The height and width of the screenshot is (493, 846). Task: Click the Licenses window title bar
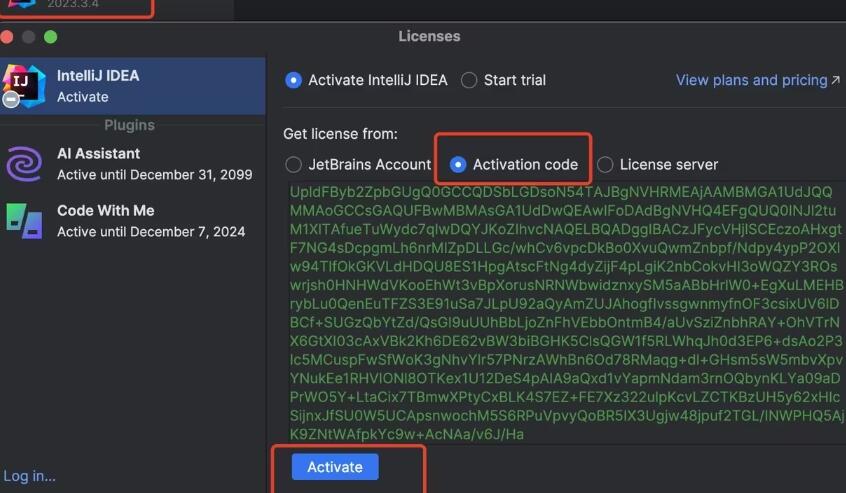pos(429,37)
